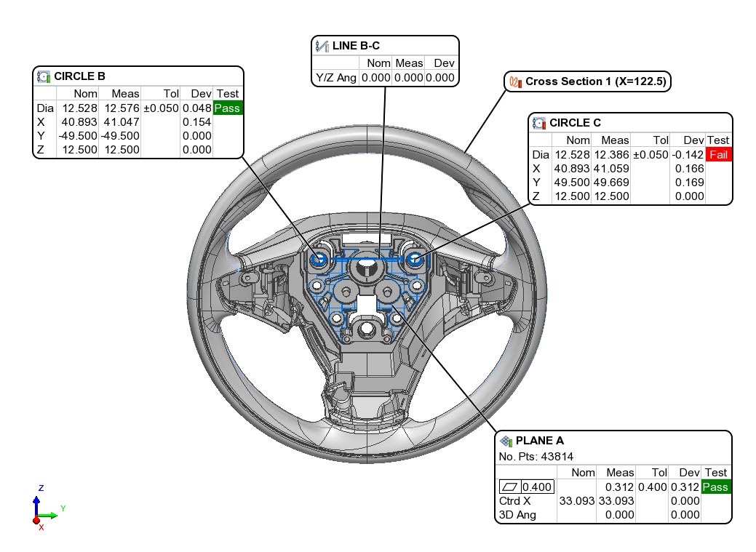Screen dimensions: 756x552
Task: Toggle the Pass result cell for PLANE A flatness
Action: pyautogui.click(x=715, y=487)
